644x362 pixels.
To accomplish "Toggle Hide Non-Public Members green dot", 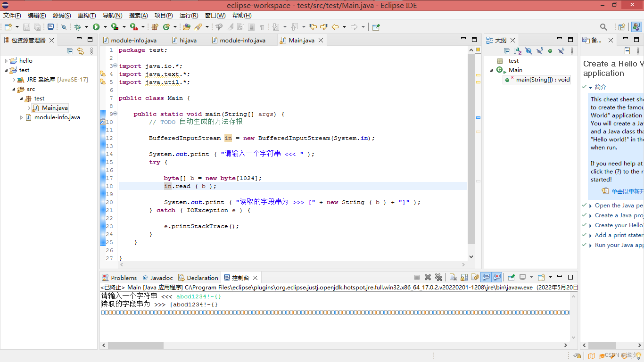I will coord(550,51).
